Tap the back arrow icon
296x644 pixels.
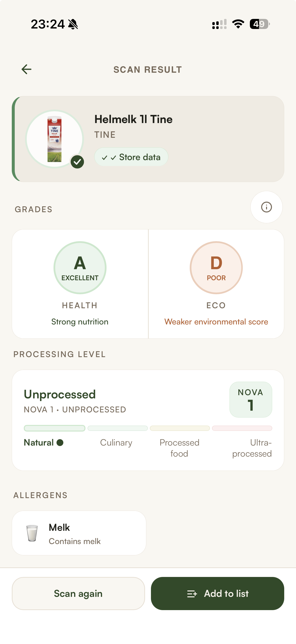(x=27, y=69)
